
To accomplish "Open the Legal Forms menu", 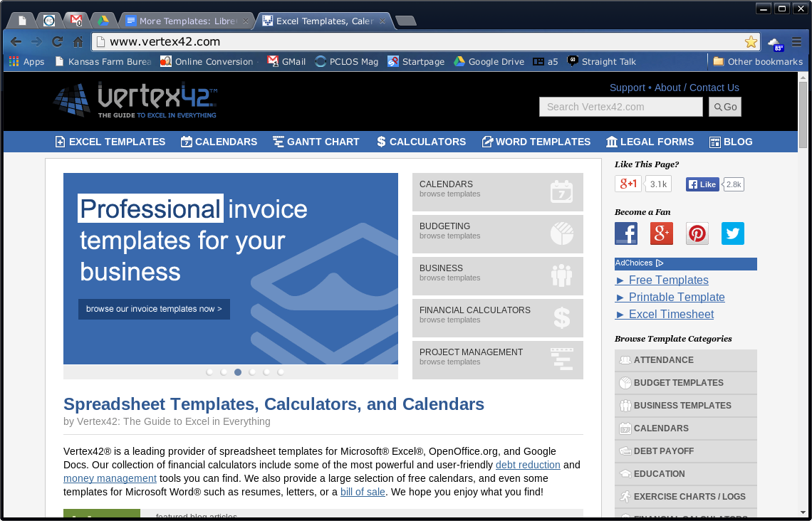I will 650,142.
